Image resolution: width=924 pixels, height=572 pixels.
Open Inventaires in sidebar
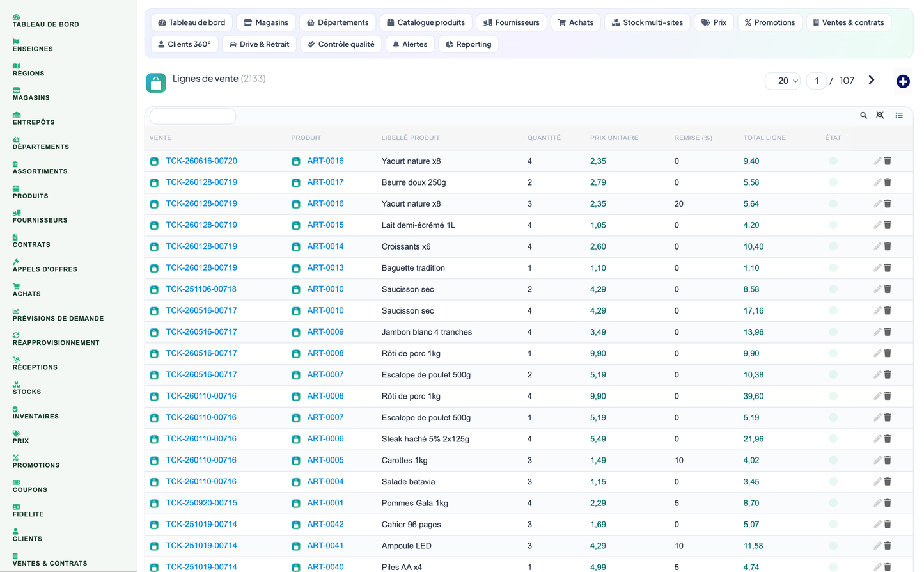[35, 413]
